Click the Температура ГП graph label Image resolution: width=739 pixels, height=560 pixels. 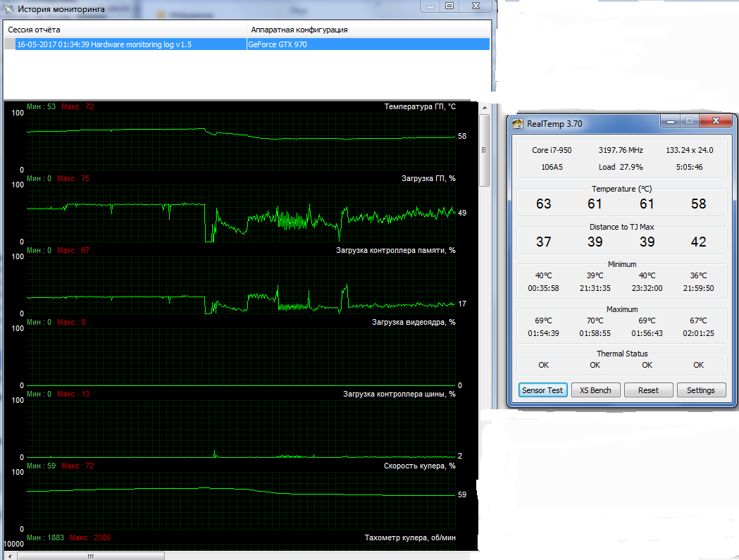(x=420, y=106)
